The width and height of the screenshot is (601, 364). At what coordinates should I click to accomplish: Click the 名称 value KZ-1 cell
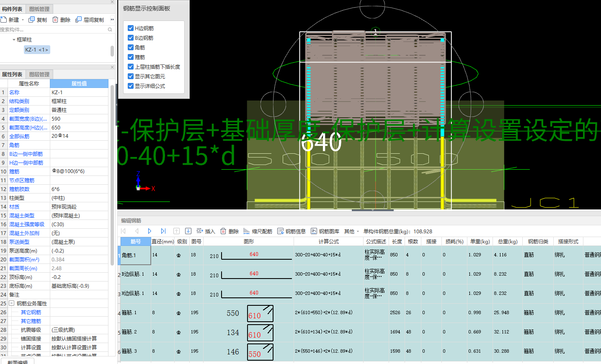(79, 92)
